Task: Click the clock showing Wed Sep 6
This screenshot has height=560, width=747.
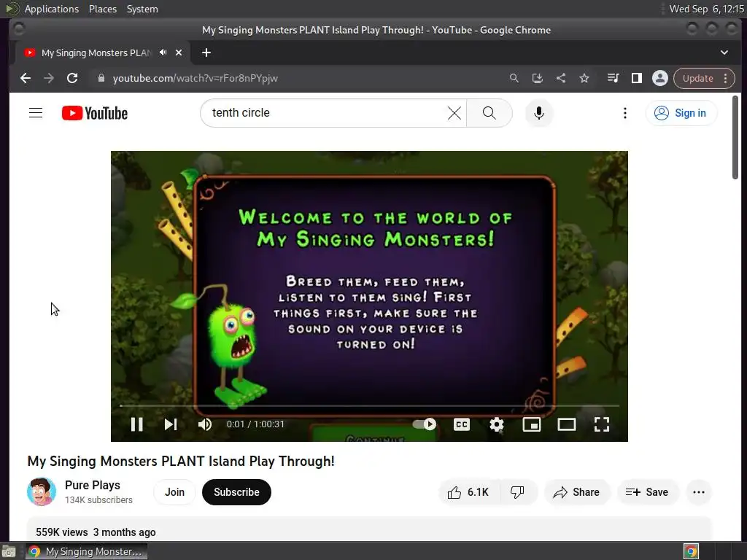Action: tap(706, 9)
